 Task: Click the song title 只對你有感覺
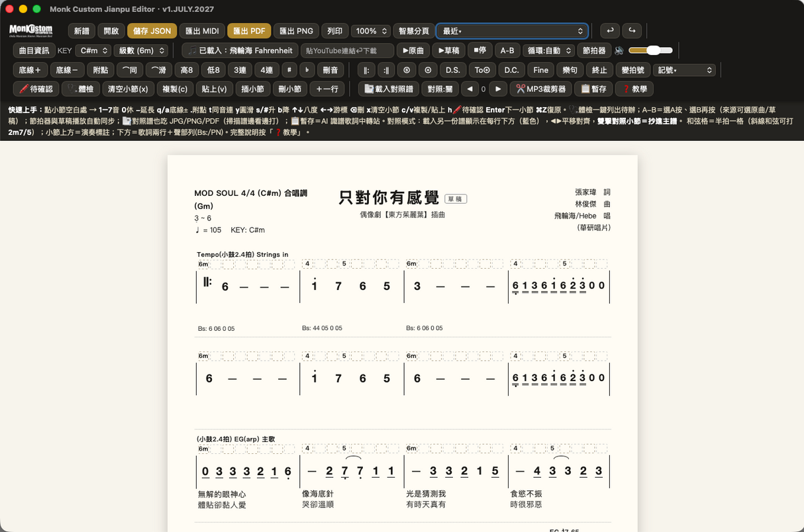tap(389, 197)
